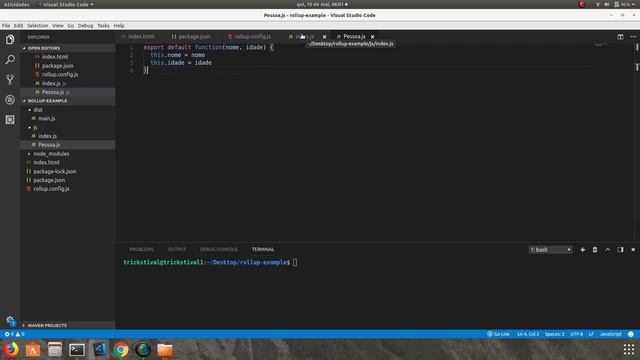Open the Go menu
Screen dimensions: 640x360
71,26
